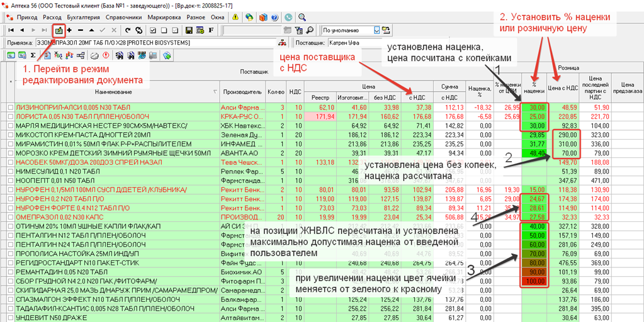Select markup cell 40,00 for ОТИНУМ
644x322 pixels.
click(x=534, y=226)
